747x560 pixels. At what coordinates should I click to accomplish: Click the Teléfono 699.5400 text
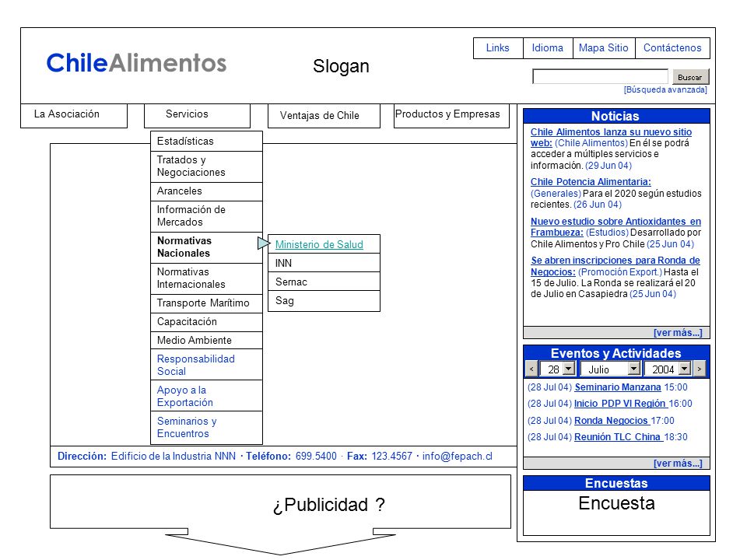291,457
